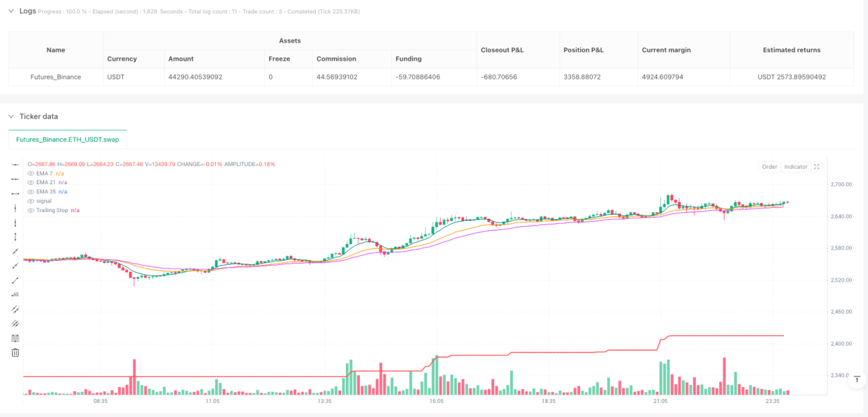Click the Order button on chart
The width and height of the screenshot is (868, 417).
pyautogui.click(x=770, y=167)
